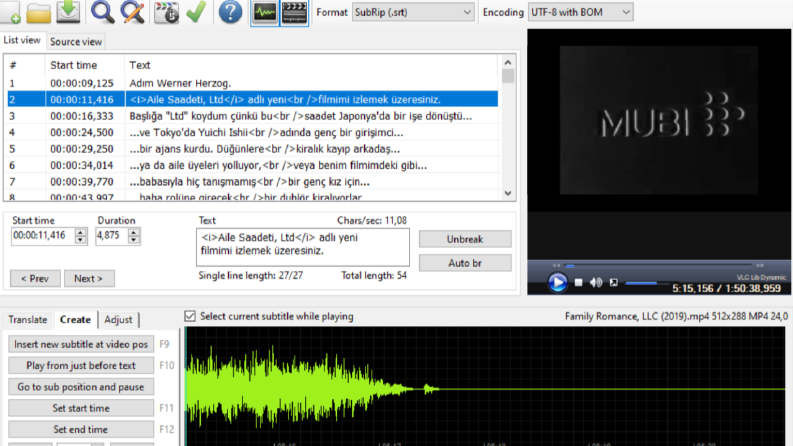Run spell check green checkmark

tap(196, 12)
